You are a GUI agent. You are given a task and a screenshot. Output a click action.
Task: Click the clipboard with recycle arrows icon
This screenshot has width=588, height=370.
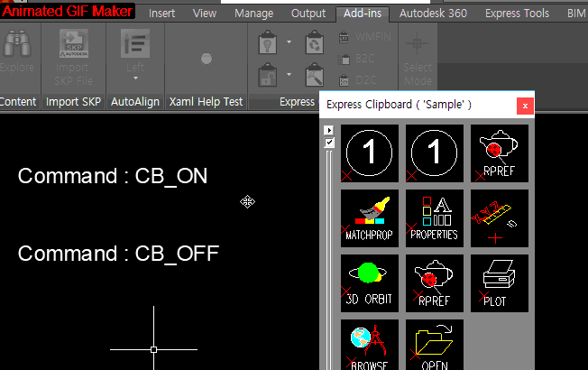314,42
